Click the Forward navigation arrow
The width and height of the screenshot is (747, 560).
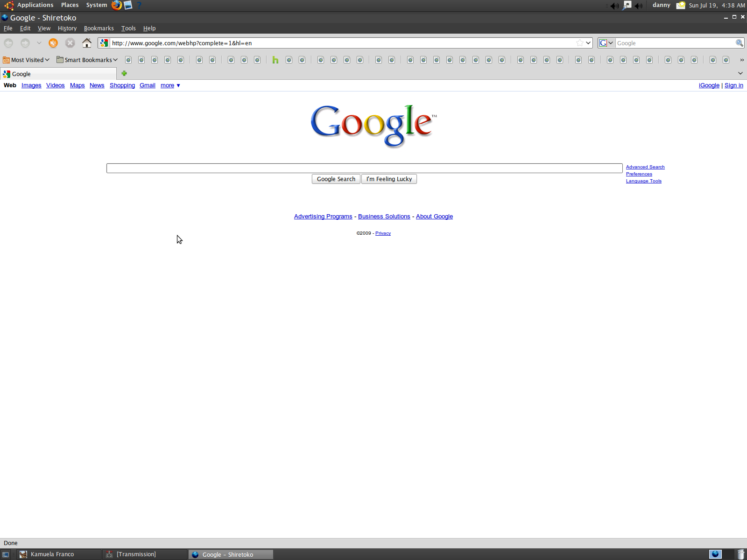point(25,43)
